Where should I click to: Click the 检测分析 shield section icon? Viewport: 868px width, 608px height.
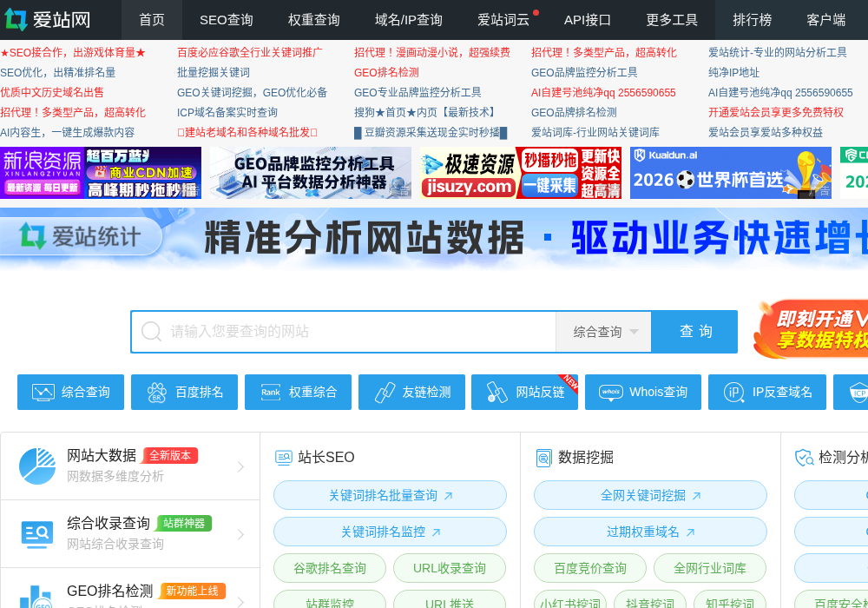coord(805,458)
